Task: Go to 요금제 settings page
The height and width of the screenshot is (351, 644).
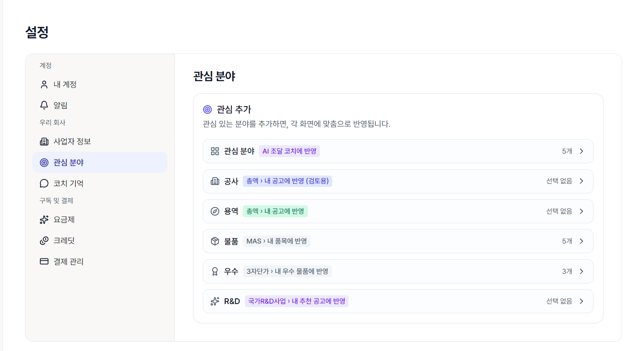Action: point(100,219)
